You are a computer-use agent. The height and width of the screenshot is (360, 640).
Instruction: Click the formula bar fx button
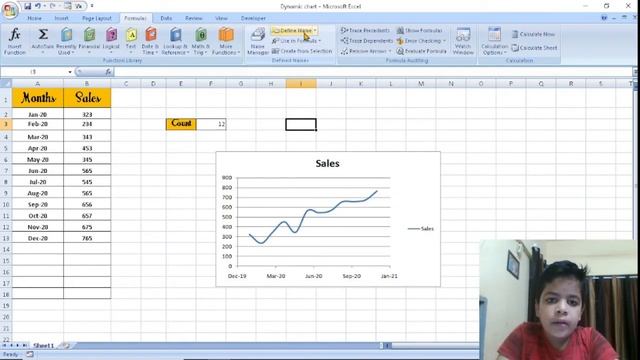pos(108,72)
